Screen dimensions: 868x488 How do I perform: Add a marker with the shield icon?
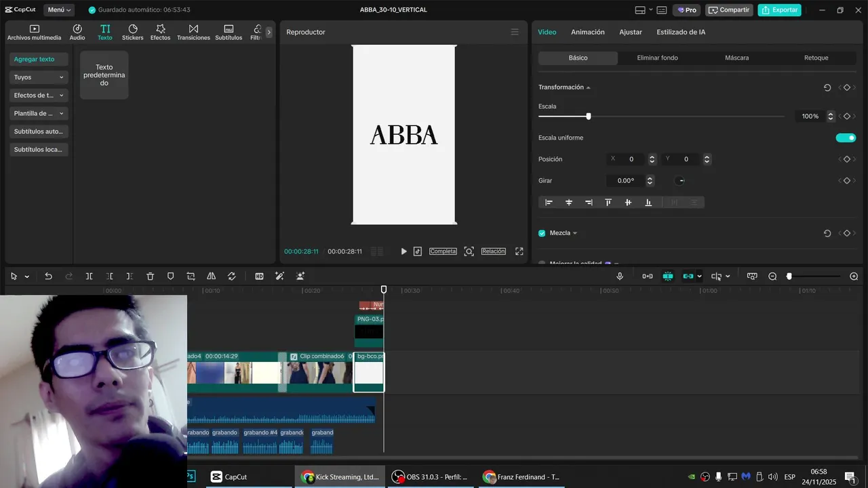171,277
